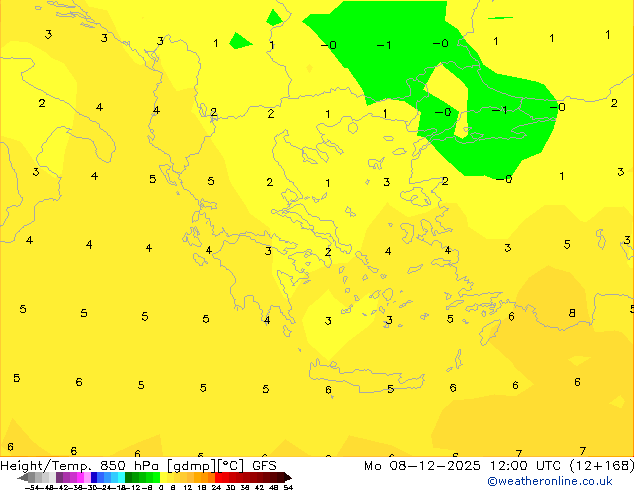Click the legend tick label "54"
Viewport: 634px width, 490px height.
pyautogui.click(x=288, y=487)
